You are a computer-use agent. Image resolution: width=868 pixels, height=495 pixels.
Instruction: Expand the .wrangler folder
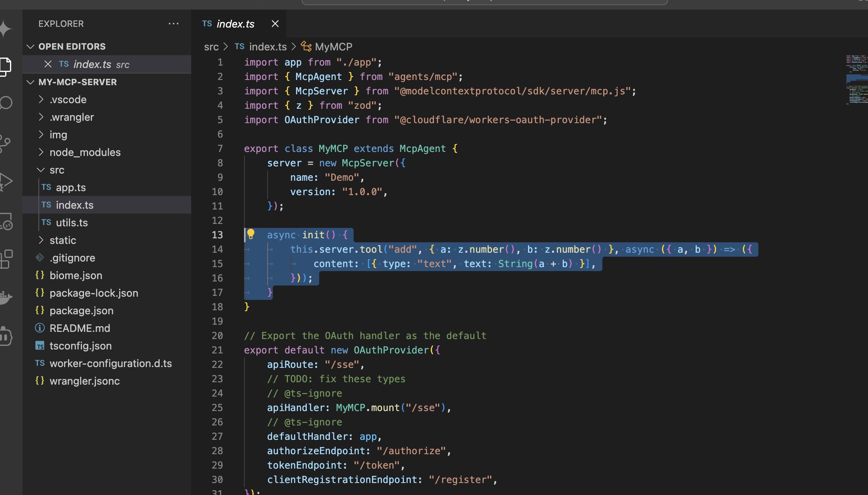pos(71,117)
